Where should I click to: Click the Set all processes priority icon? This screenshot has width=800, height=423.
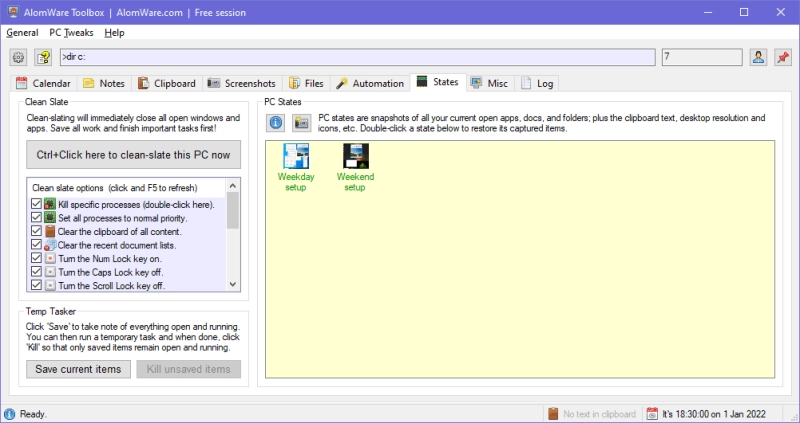[x=49, y=218]
